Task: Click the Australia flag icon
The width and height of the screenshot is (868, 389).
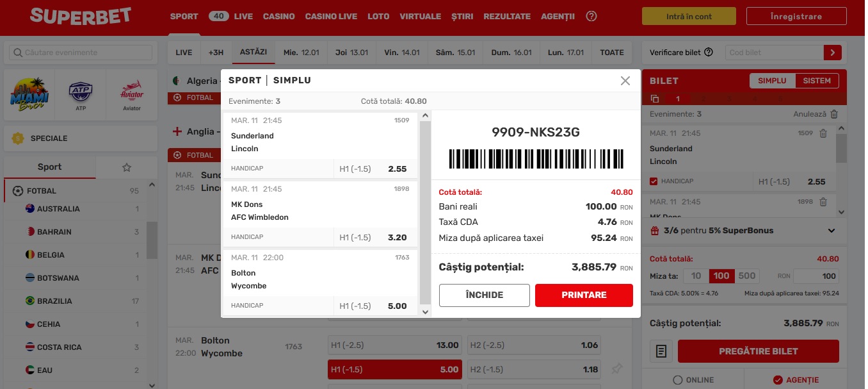Action: (29, 209)
